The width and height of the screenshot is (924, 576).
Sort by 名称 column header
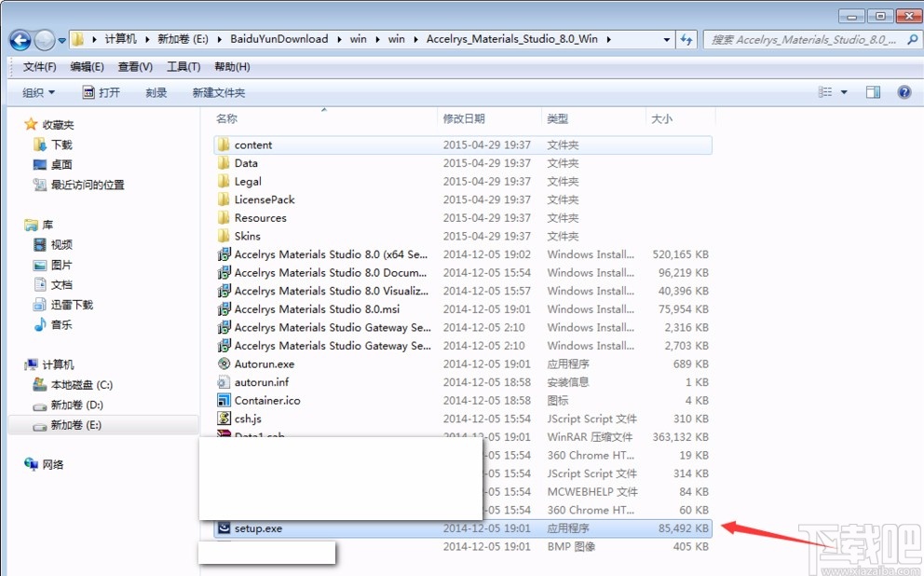[x=226, y=118]
